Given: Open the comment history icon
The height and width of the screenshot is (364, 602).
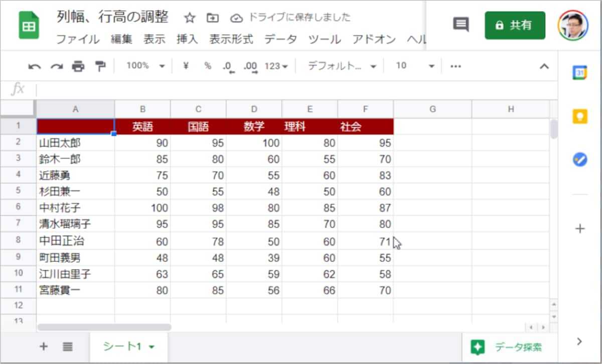Looking at the screenshot, I should click(x=461, y=25).
